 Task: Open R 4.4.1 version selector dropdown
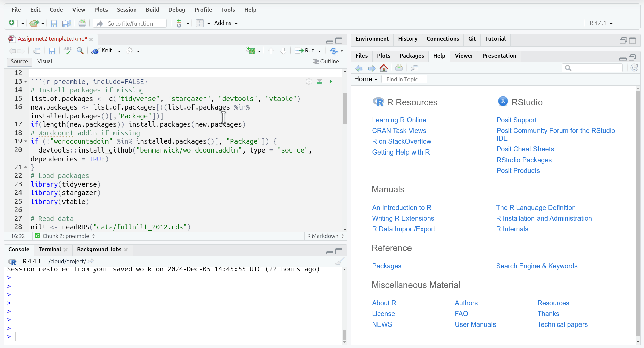601,23
